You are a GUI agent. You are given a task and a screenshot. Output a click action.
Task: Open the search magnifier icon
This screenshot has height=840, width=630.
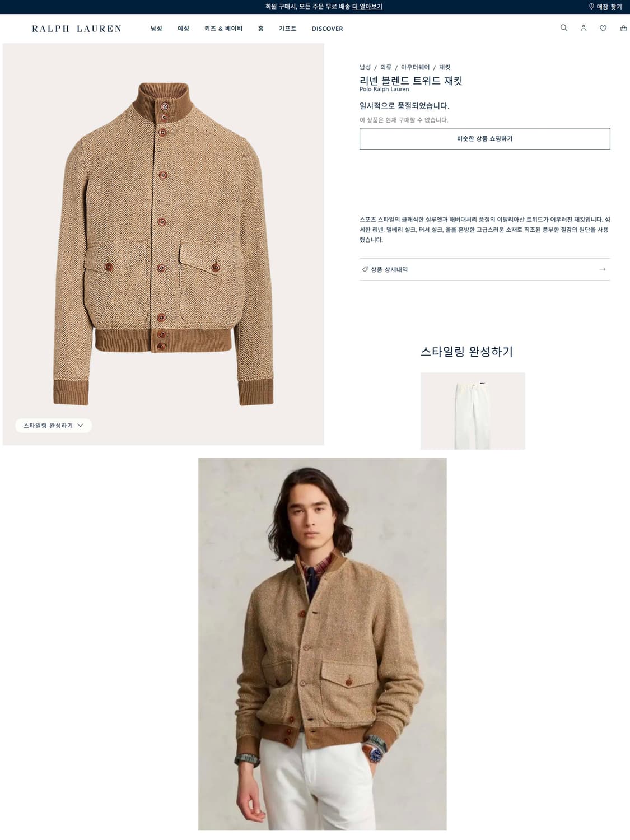[x=564, y=28]
